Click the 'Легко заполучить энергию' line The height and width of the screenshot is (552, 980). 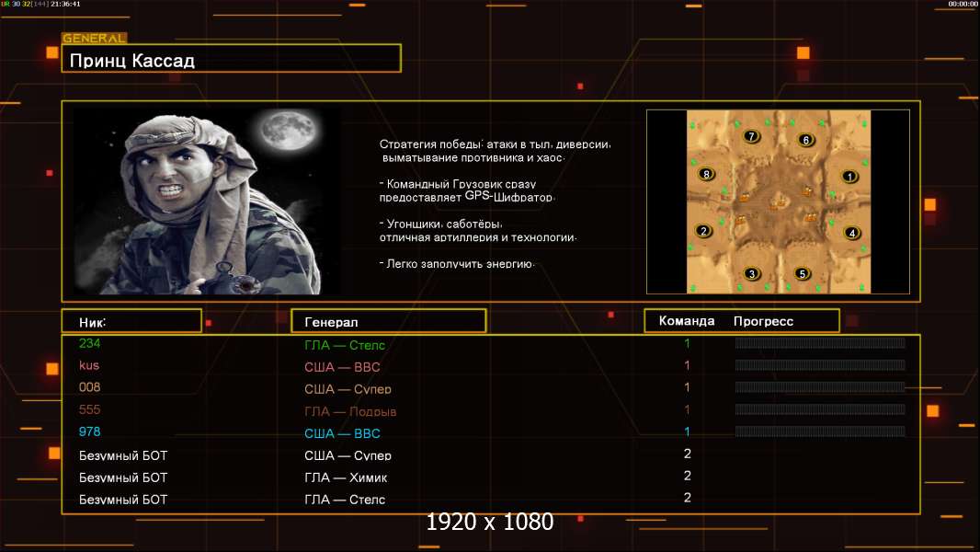pyautogui.click(x=457, y=264)
